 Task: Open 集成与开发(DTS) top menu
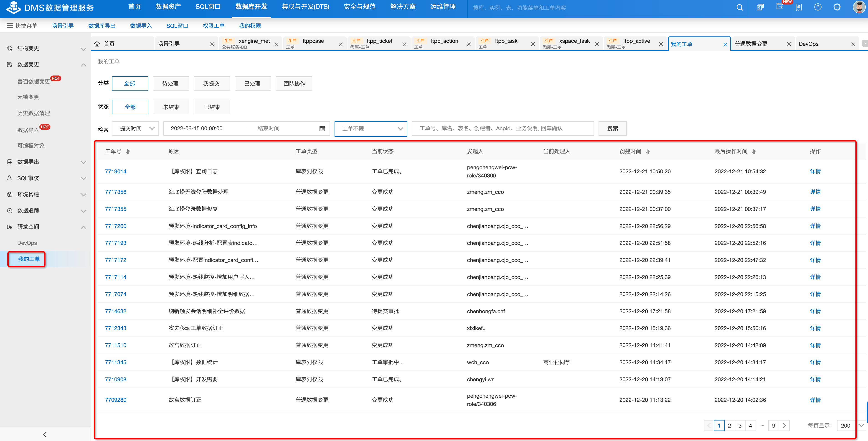coord(305,7)
